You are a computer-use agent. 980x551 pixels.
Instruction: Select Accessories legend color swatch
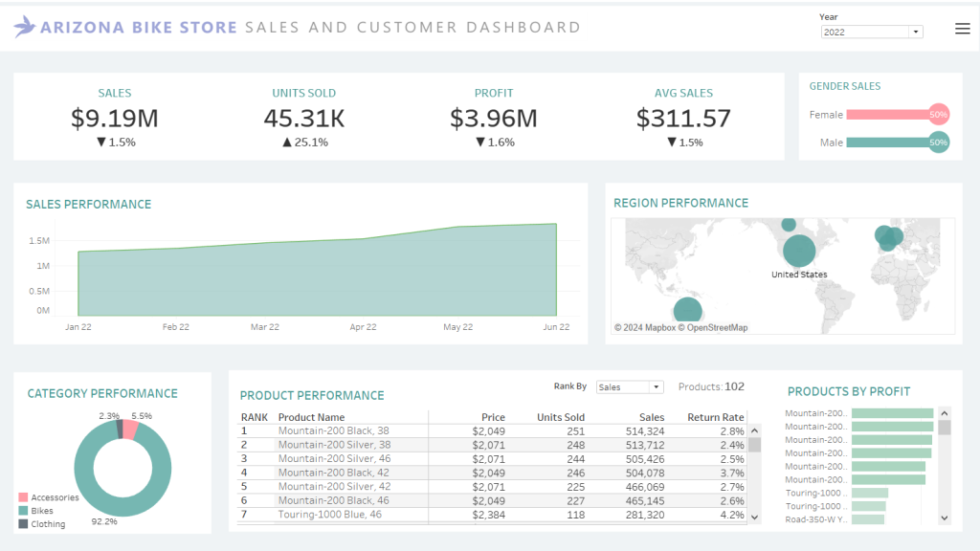23,497
